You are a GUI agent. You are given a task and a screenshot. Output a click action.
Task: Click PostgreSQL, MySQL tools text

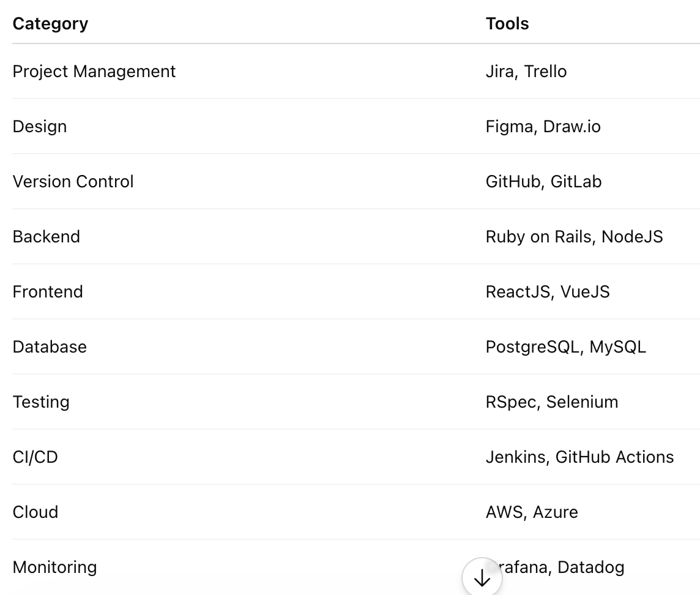pos(565,346)
